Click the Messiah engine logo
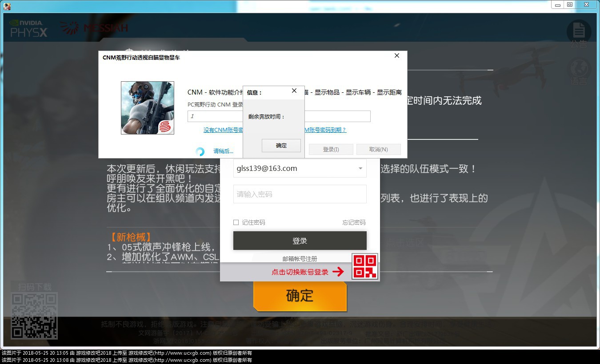This screenshot has height=364, width=600. (94, 28)
